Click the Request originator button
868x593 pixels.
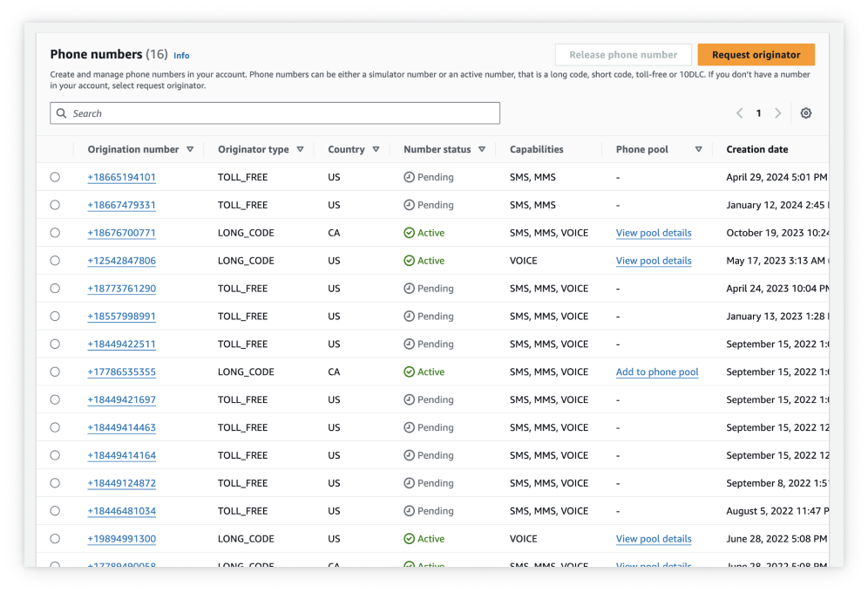pyautogui.click(x=756, y=55)
